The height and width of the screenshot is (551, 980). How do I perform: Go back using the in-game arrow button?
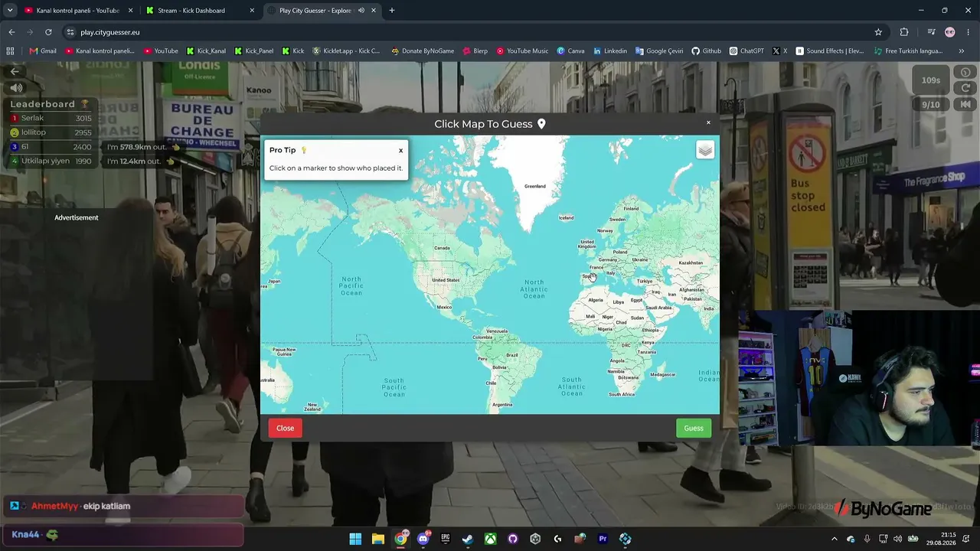[x=15, y=71]
